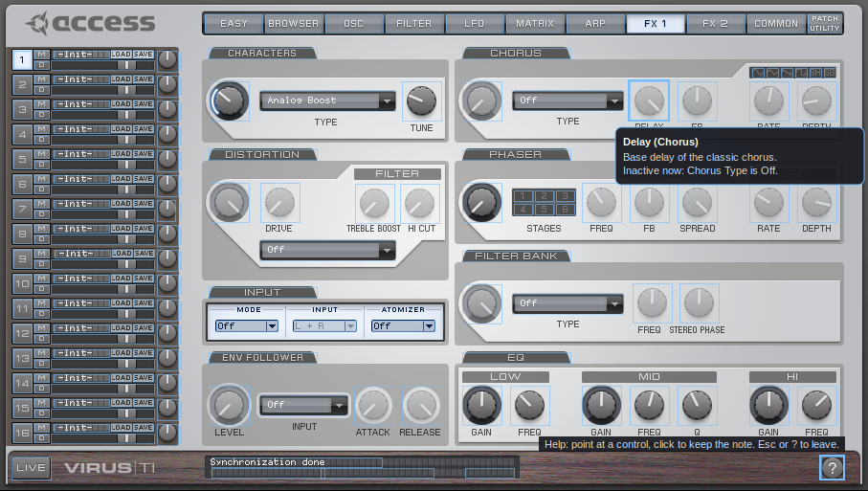
Task: Select the SG waveform for chorus LFO
Action: (x=830, y=73)
